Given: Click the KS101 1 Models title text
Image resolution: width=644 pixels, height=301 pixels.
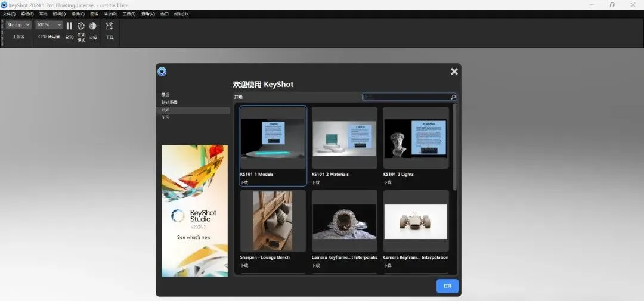Looking at the screenshot, I should point(256,175).
